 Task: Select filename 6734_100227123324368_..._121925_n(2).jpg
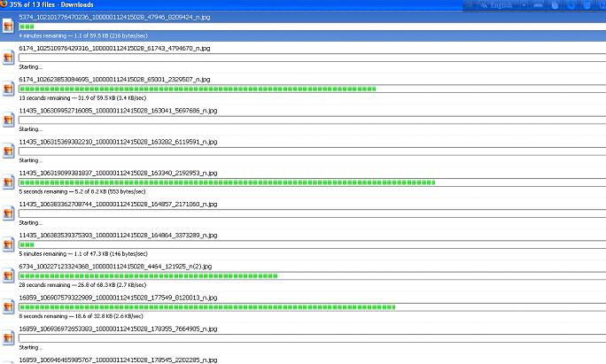[x=115, y=267]
